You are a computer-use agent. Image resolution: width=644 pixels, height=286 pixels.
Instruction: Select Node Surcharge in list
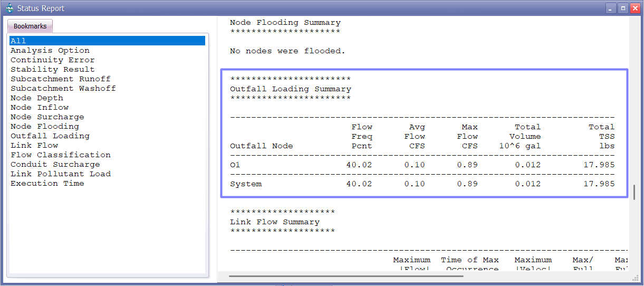tap(47, 117)
